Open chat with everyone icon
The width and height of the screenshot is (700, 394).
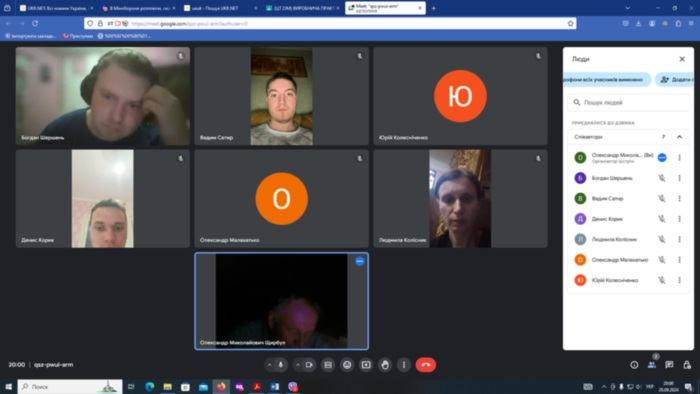(x=669, y=365)
